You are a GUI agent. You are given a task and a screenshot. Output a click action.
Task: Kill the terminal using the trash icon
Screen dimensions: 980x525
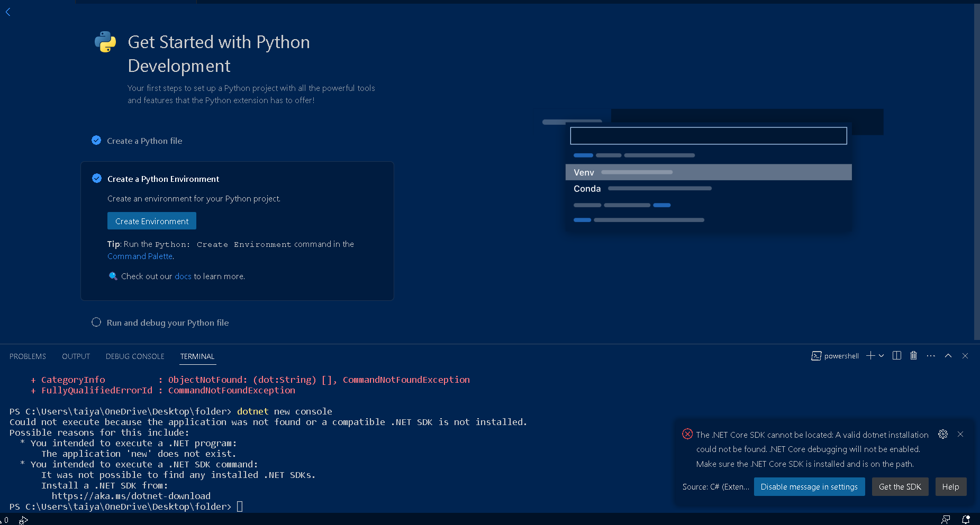pos(913,356)
